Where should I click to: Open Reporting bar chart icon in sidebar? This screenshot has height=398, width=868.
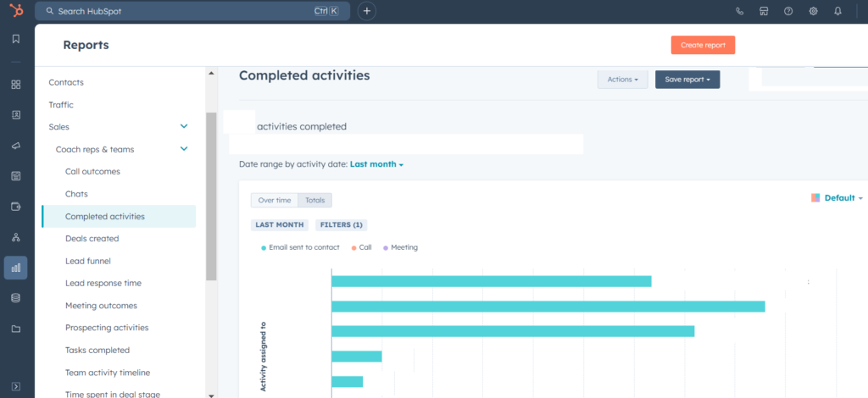point(15,268)
